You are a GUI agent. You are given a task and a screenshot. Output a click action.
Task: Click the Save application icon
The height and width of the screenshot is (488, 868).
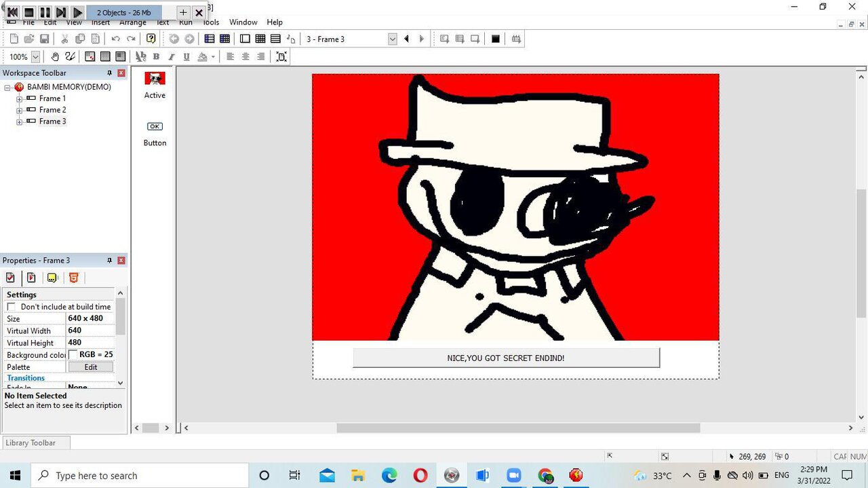point(44,39)
